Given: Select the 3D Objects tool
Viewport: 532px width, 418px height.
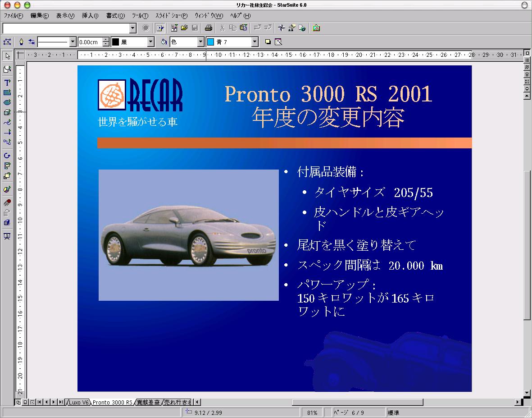Looking at the screenshot, I should (7, 112).
